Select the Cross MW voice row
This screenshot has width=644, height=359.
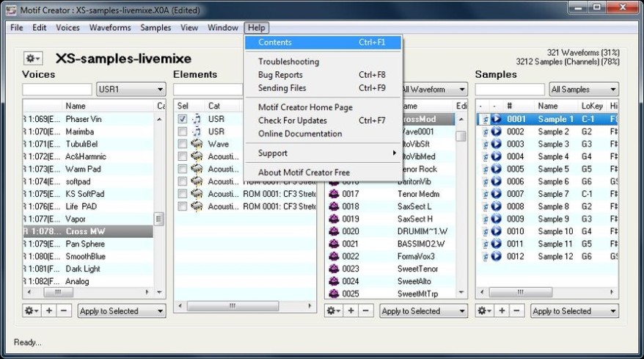tap(88, 231)
